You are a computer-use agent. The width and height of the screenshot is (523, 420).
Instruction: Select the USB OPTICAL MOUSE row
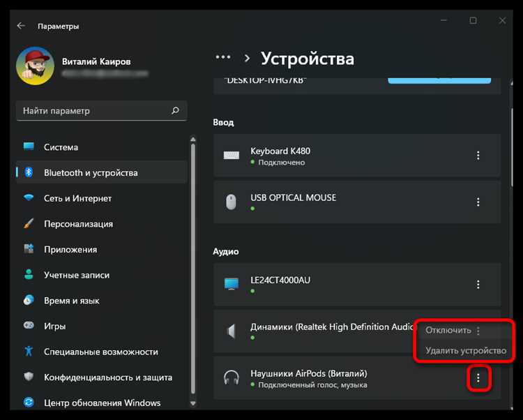357,202
